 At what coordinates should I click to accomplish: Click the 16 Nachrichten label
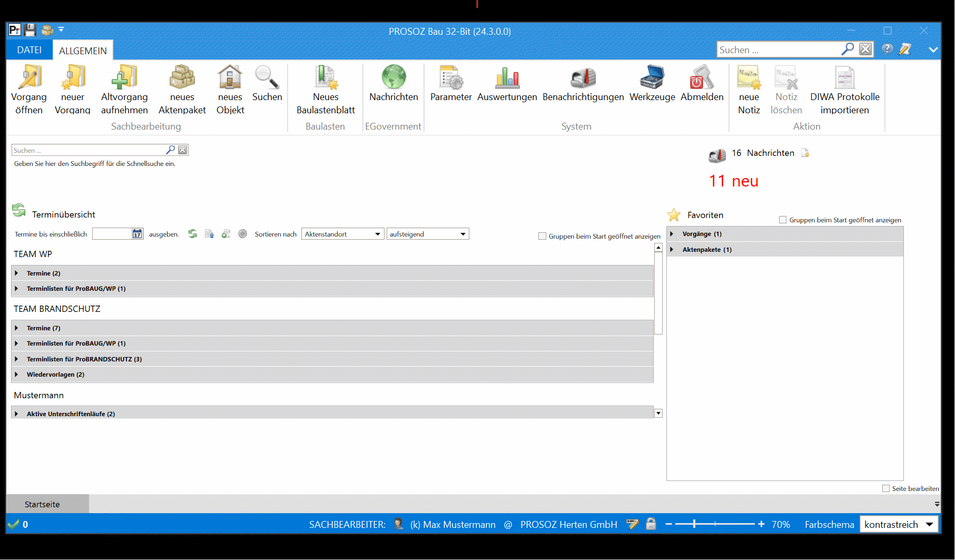click(x=763, y=153)
